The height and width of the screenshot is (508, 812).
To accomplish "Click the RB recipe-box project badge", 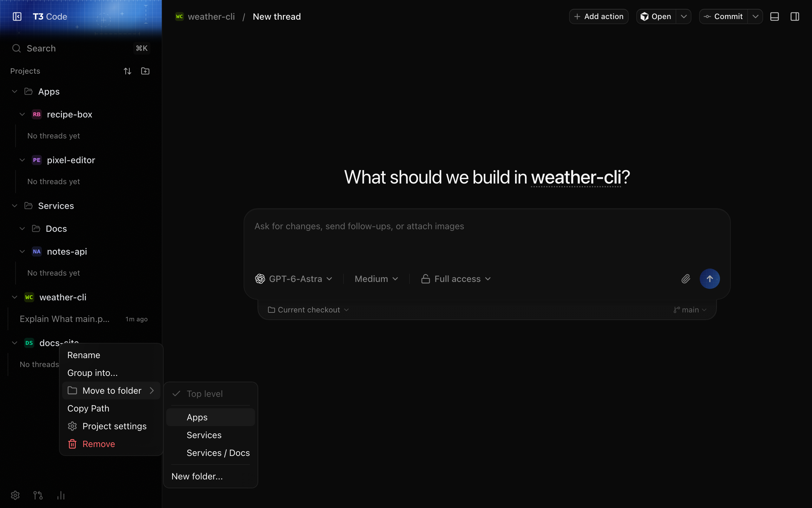I will pos(36,115).
